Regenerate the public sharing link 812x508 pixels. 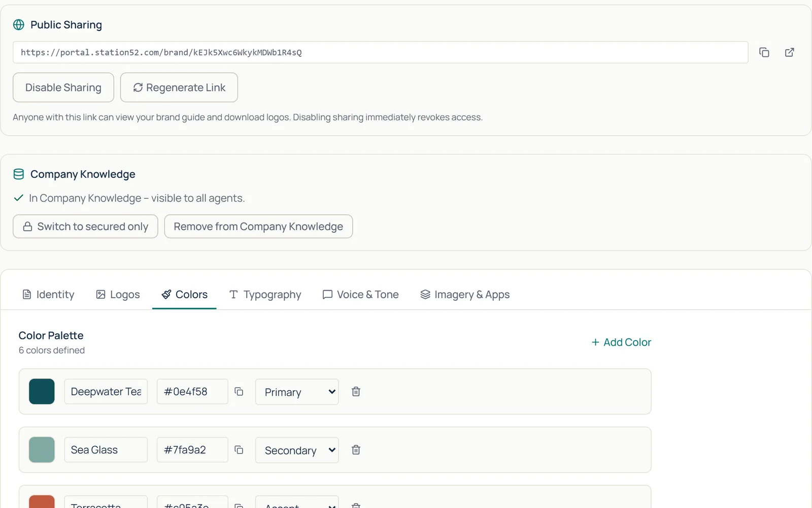(179, 87)
